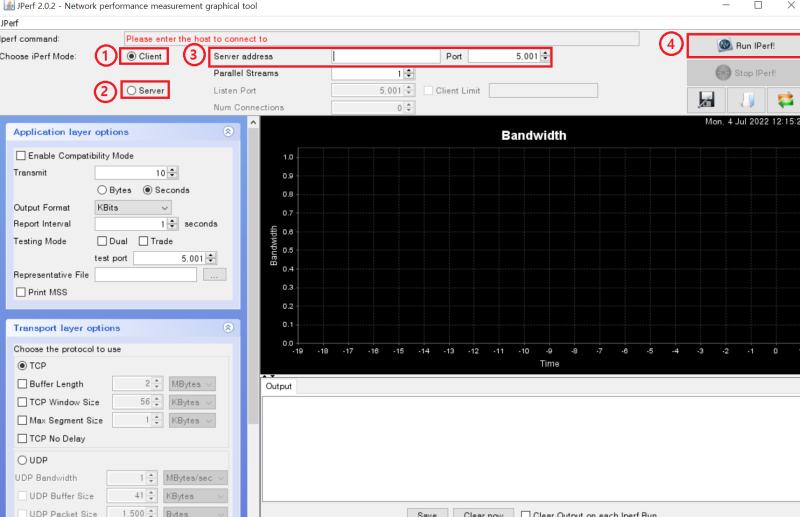The height and width of the screenshot is (517, 800).
Task: Open the Max Segment Size KBytes dropdown
Action: point(192,421)
